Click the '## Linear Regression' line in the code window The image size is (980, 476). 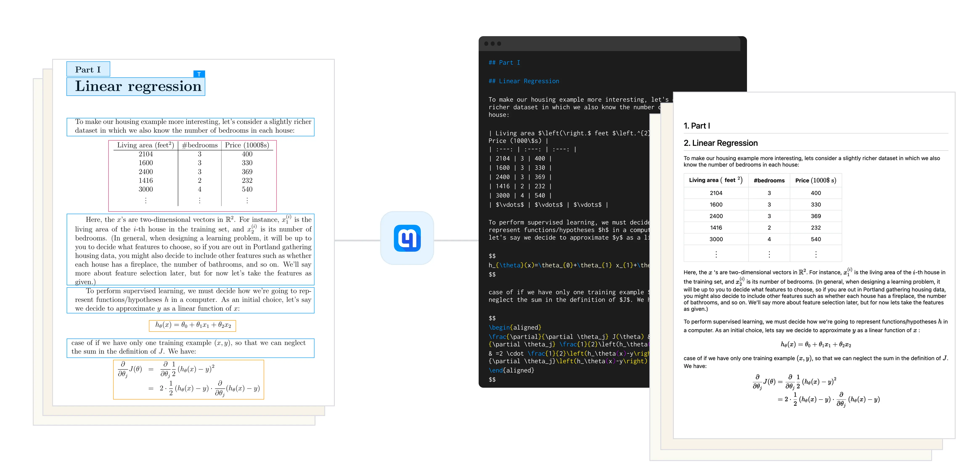pyautogui.click(x=524, y=81)
